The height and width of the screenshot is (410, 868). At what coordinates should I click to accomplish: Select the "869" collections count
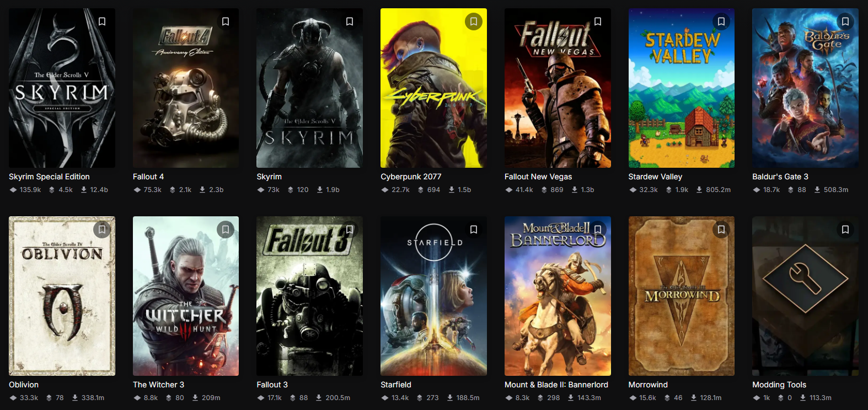tap(557, 190)
